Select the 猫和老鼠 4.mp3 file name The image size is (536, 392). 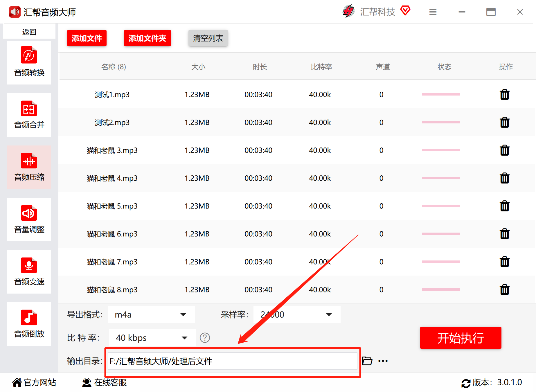tap(112, 178)
